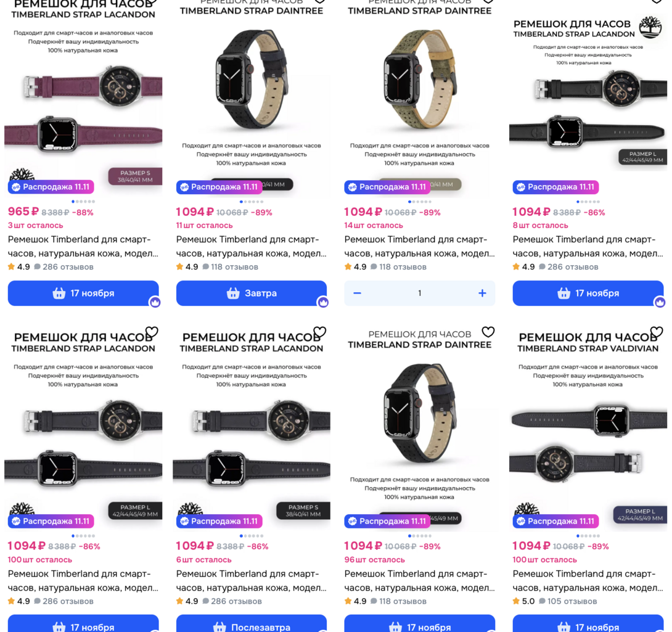Click crown icon beside Завтра cart button
This screenshot has width=672, height=632.
323,302
